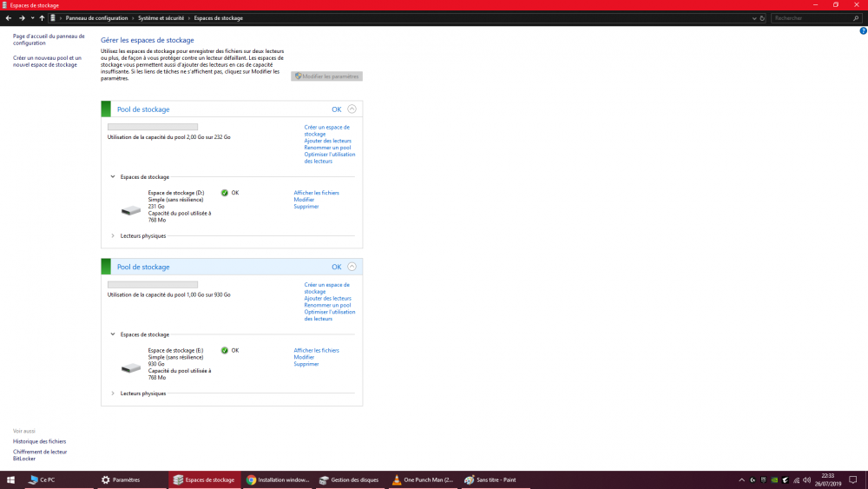Click Modifier for storage space E:
This screenshot has height=489, width=868.
point(304,357)
